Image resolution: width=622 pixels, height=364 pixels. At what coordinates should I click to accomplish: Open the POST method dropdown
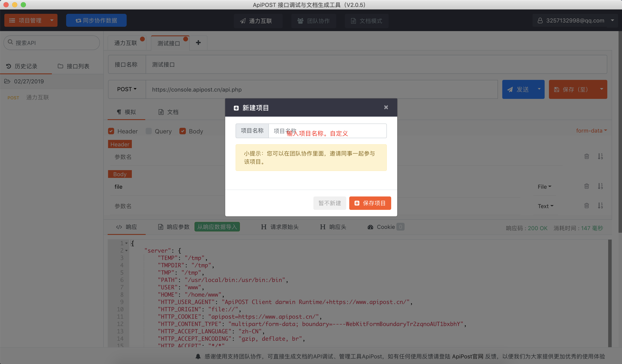(127, 89)
